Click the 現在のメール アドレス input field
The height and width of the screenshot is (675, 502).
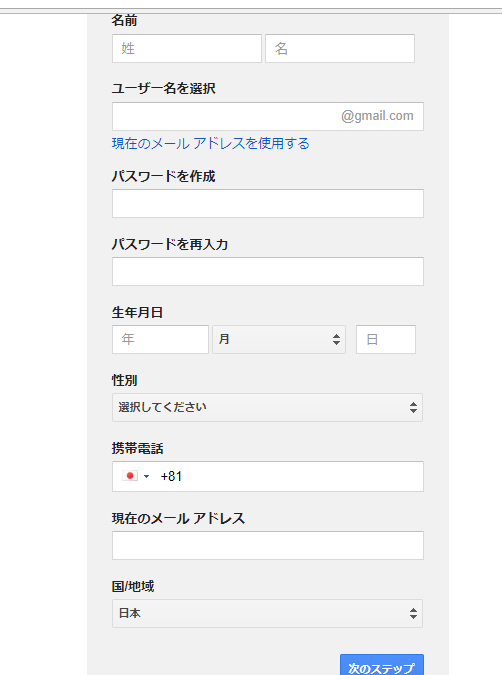[268, 545]
